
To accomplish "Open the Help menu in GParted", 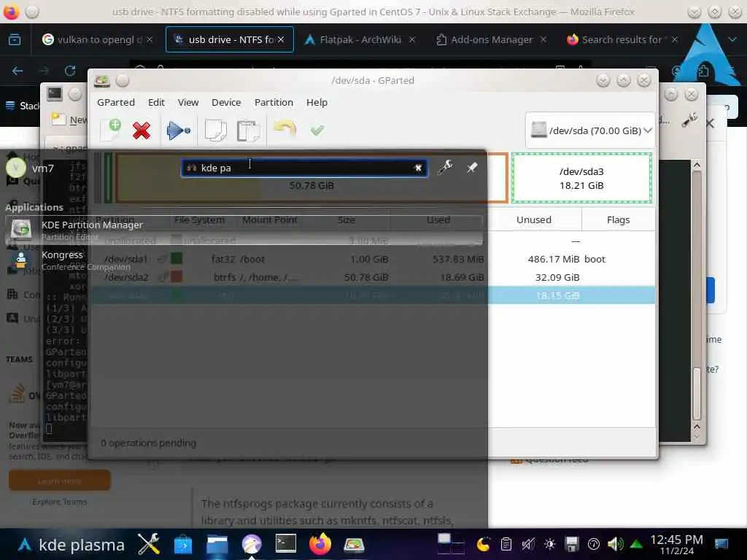I will 317,102.
